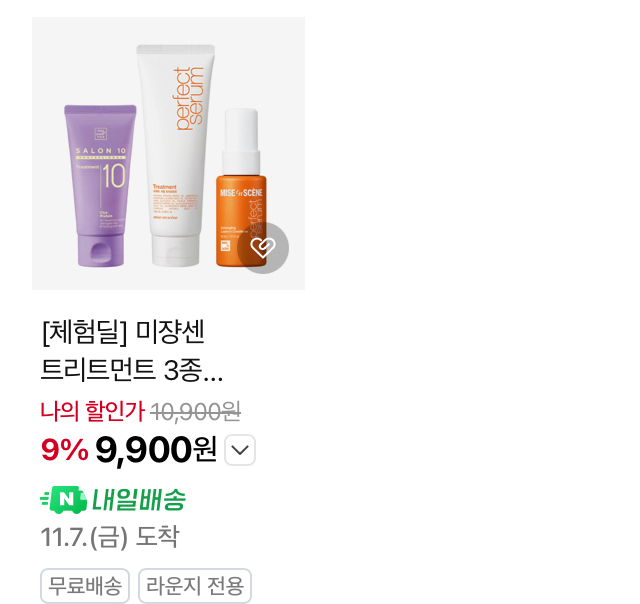Click the 트리트먼트 3종 title line
The image size is (640, 604).
tap(131, 370)
